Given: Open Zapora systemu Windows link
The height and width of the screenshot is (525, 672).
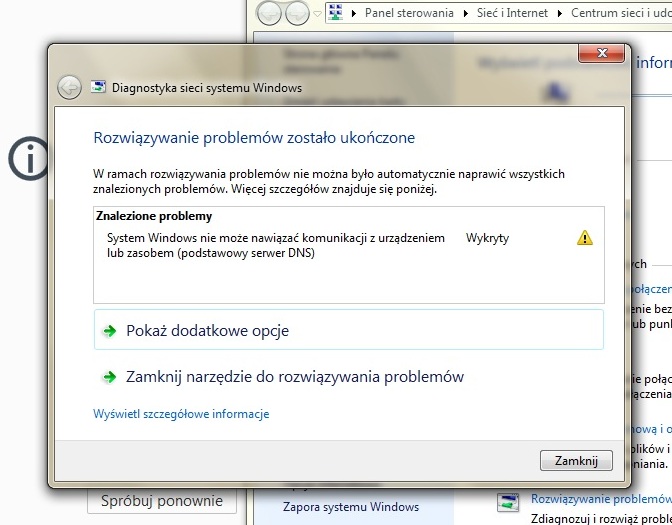Looking at the screenshot, I should tap(351, 507).
